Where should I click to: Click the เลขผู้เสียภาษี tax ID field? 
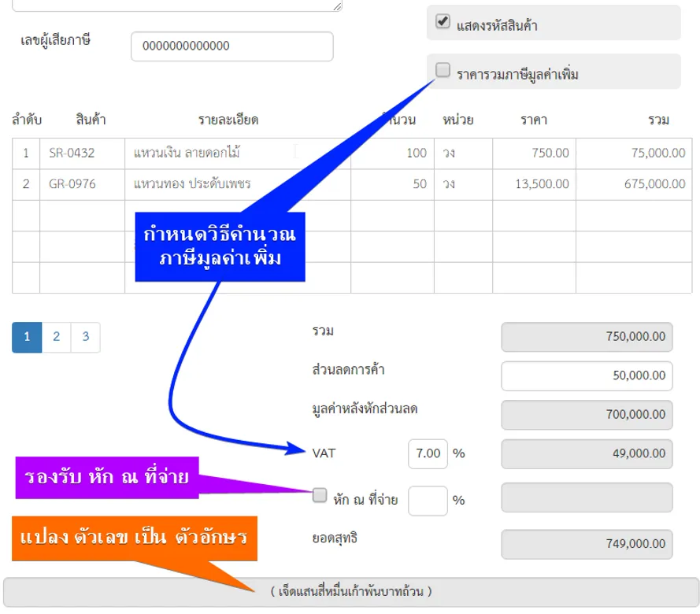[231, 46]
